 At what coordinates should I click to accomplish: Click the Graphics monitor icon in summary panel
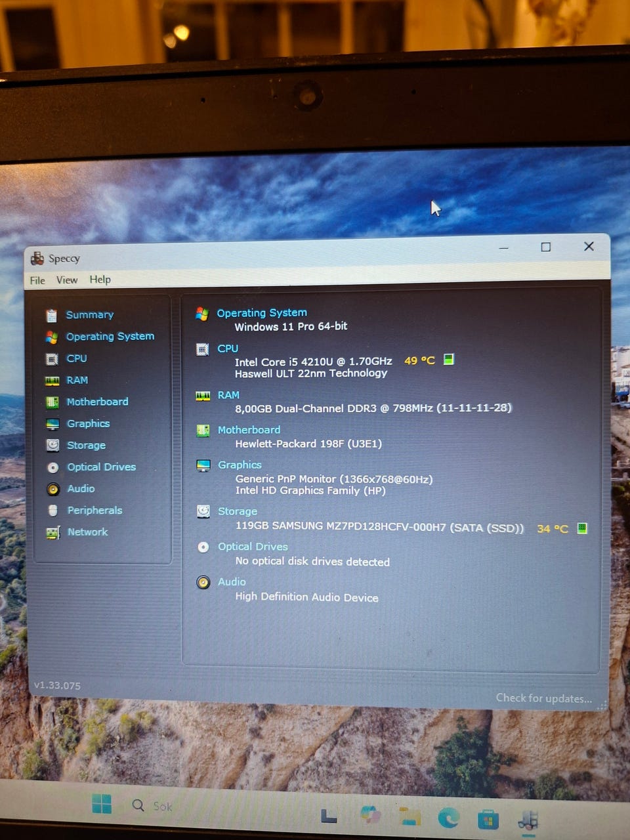tap(203, 465)
